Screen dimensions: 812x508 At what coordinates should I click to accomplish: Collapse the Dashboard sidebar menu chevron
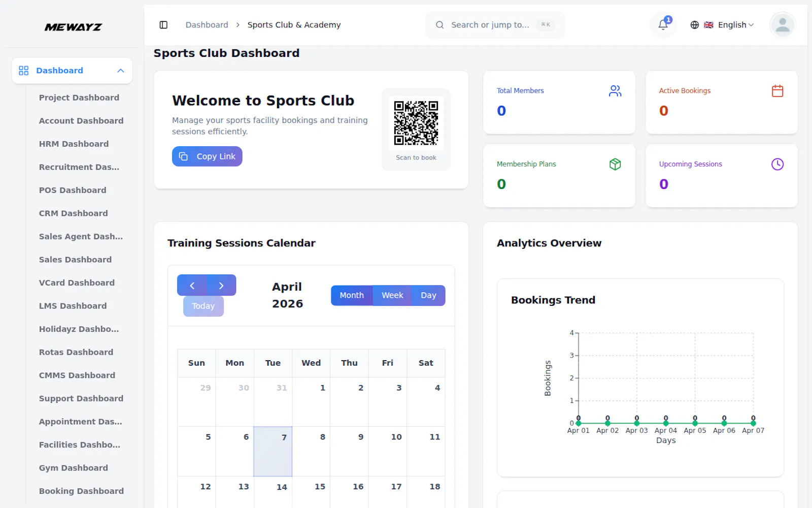[121, 71]
